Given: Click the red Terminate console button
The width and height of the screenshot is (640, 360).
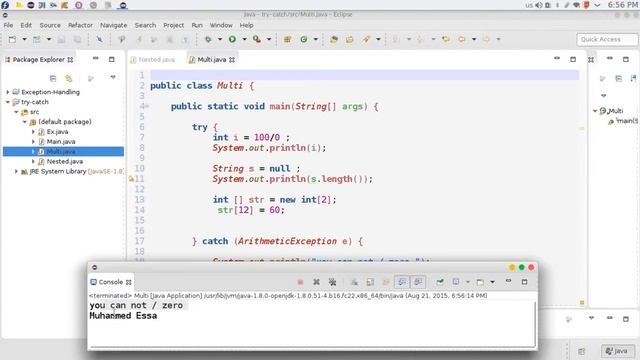Looking at the screenshot, I should [300, 282].
